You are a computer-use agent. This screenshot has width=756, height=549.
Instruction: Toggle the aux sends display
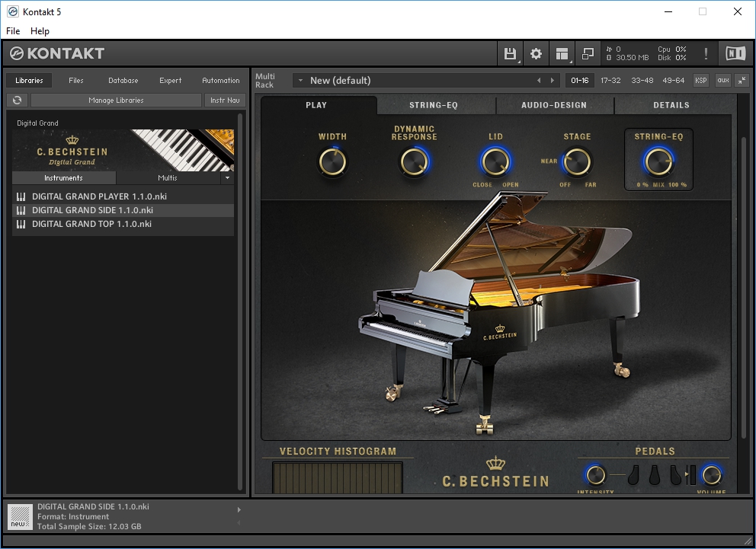click(x=722, y=80)
